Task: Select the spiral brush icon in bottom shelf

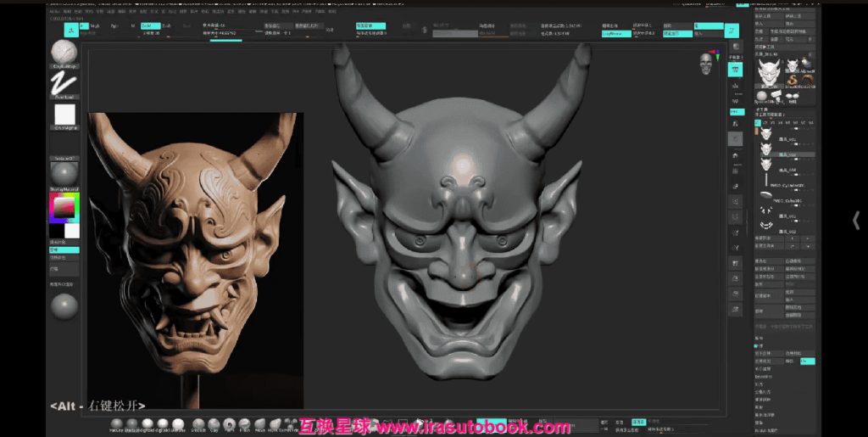Action: click(229, 425)
